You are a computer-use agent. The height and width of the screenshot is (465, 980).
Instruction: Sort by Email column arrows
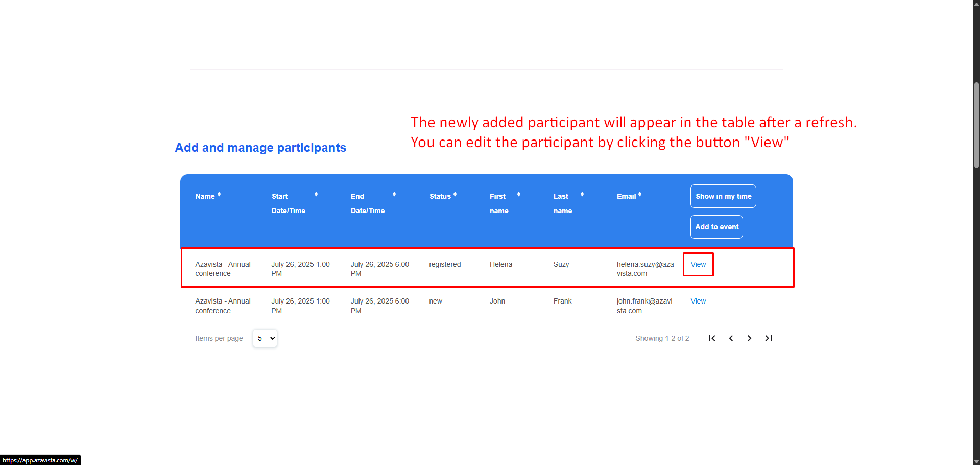coord(640,195)
